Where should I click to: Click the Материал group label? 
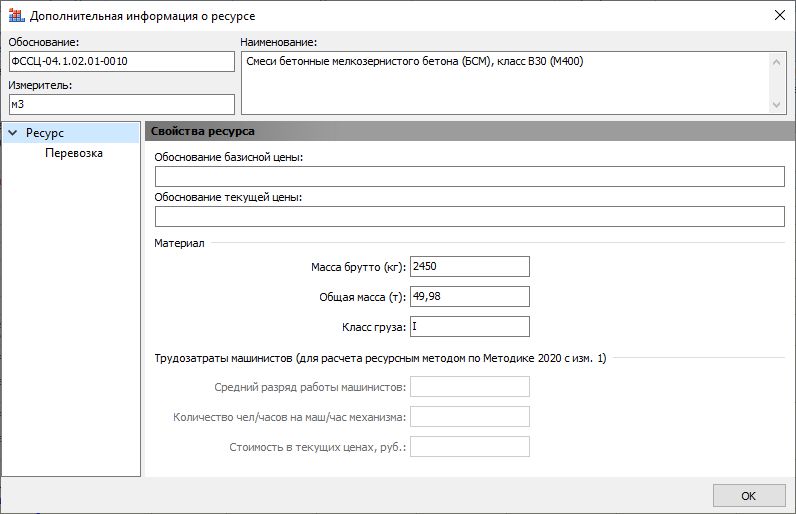tap(179, 243)
